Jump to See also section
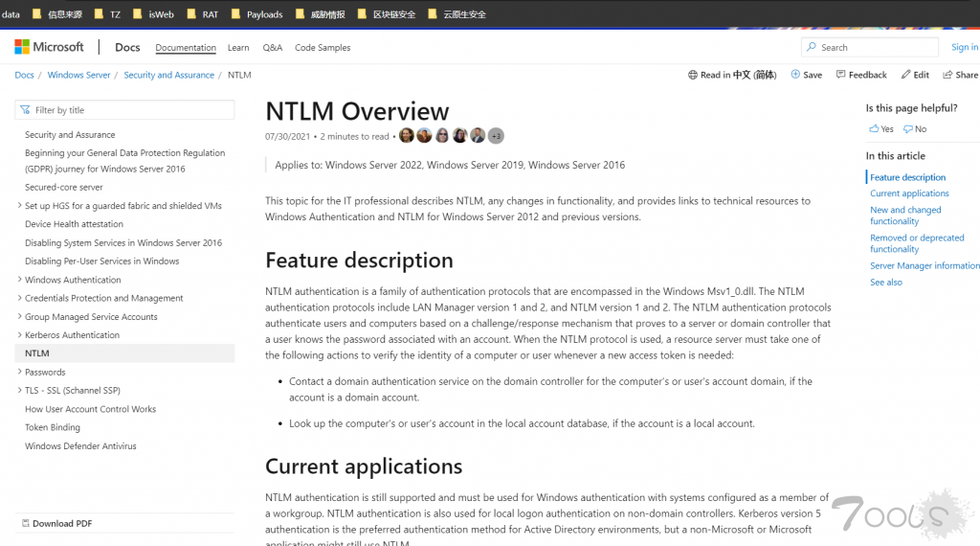Screen dimensions: 980x546 (886, 282)
